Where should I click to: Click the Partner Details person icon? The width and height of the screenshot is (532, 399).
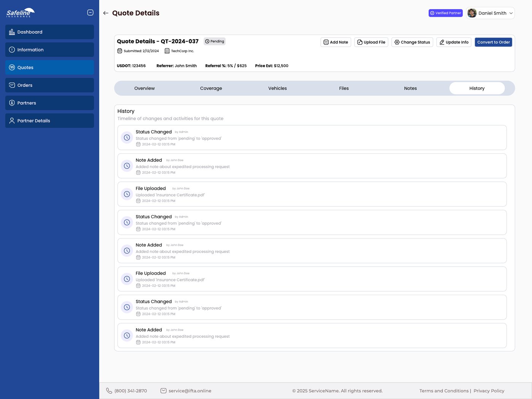pos(12,121)
